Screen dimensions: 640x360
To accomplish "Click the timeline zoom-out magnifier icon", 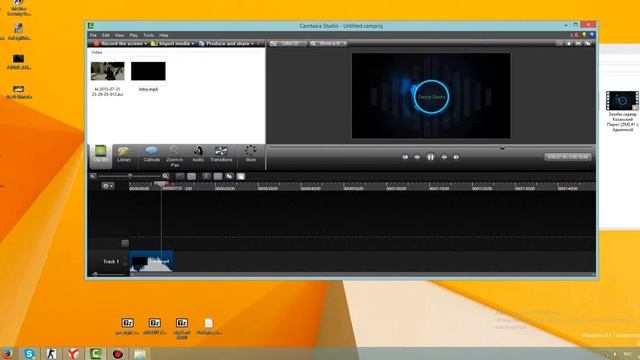I will point(93,176).
